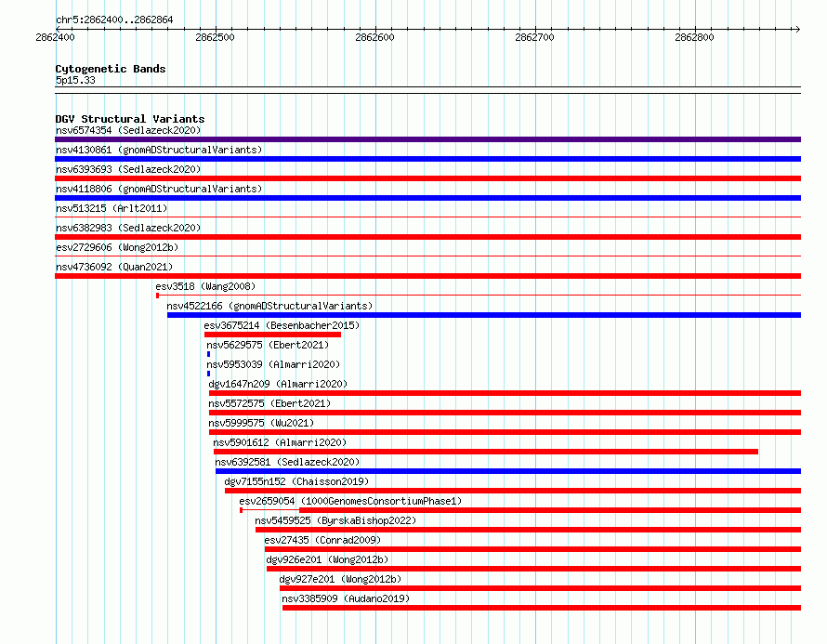Open the nsv6393693 (Sedlazeck2020) variant

[x=128, y=169]
